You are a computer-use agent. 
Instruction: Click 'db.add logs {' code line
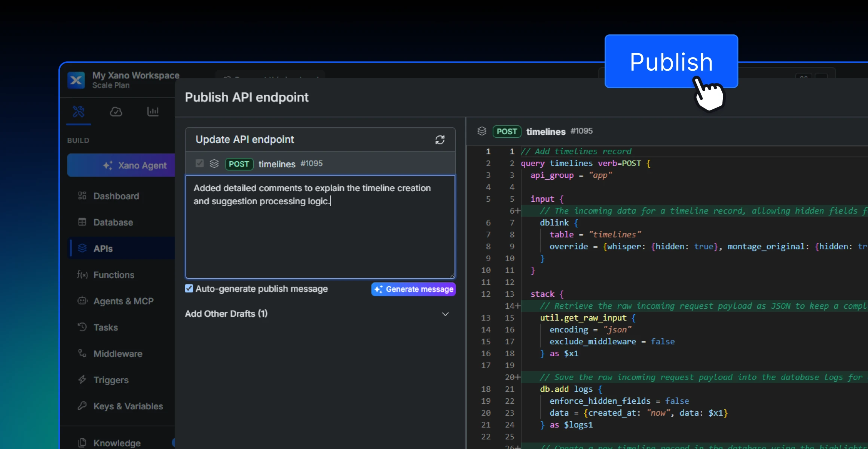point(571,389)
